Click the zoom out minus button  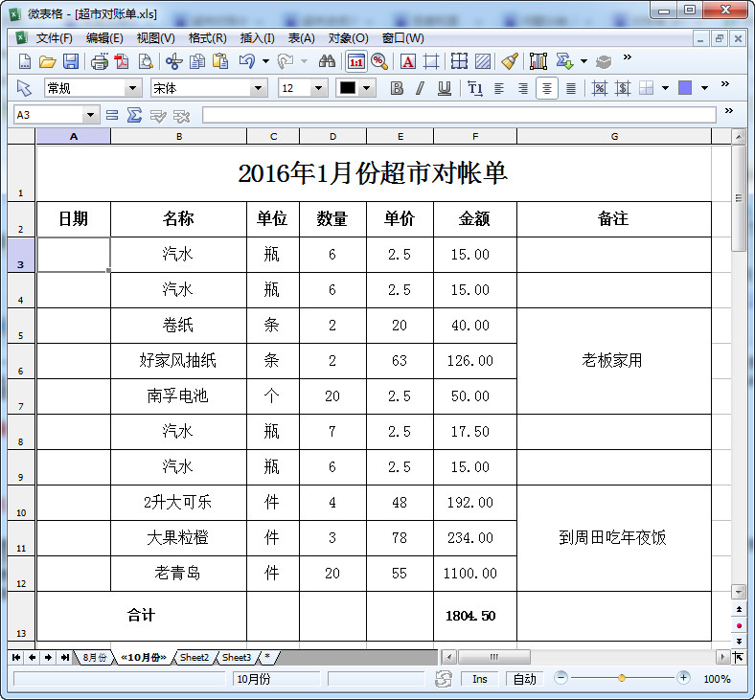(561, 678)
